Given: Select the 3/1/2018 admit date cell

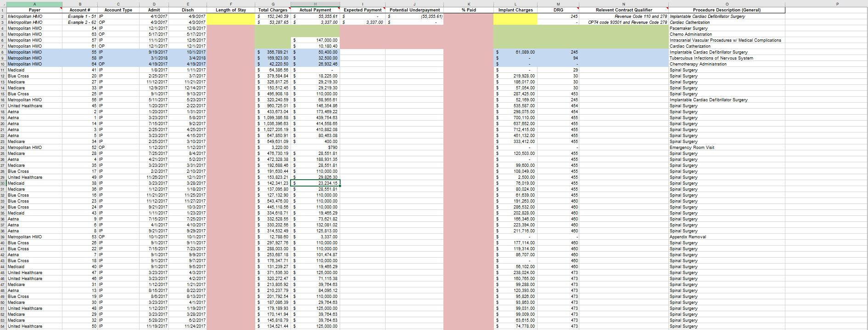Looking at the screenshot, I should pos(154,58).
